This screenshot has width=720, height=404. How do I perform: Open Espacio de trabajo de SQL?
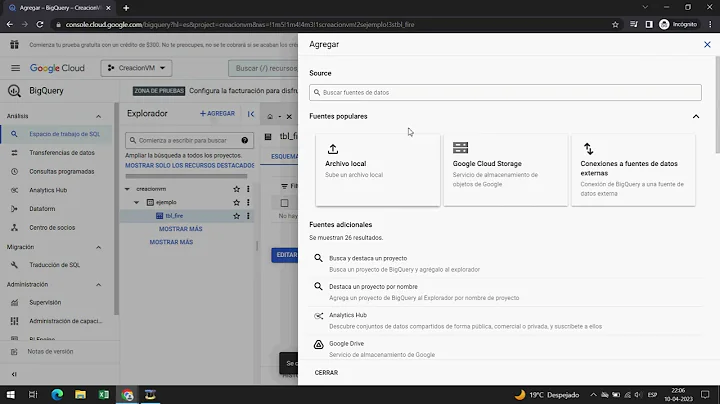click(x=56, y=134)
